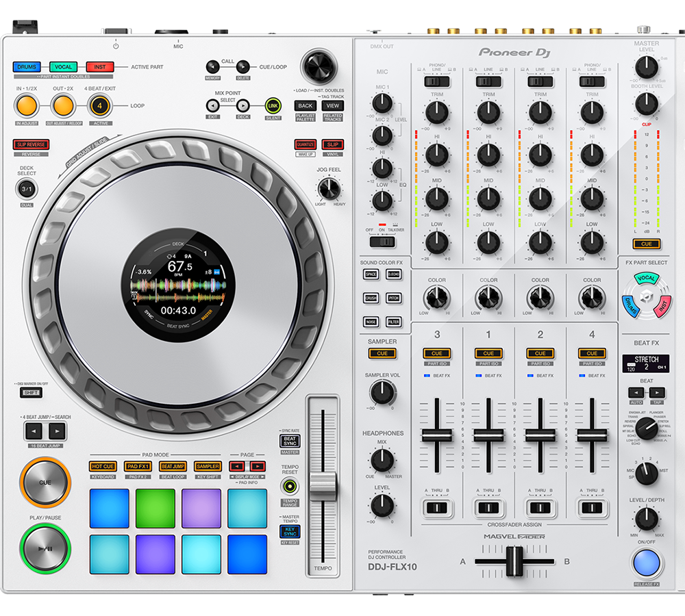
Task: Click the SAMPLER VOL knob
Action: [382, 392]
